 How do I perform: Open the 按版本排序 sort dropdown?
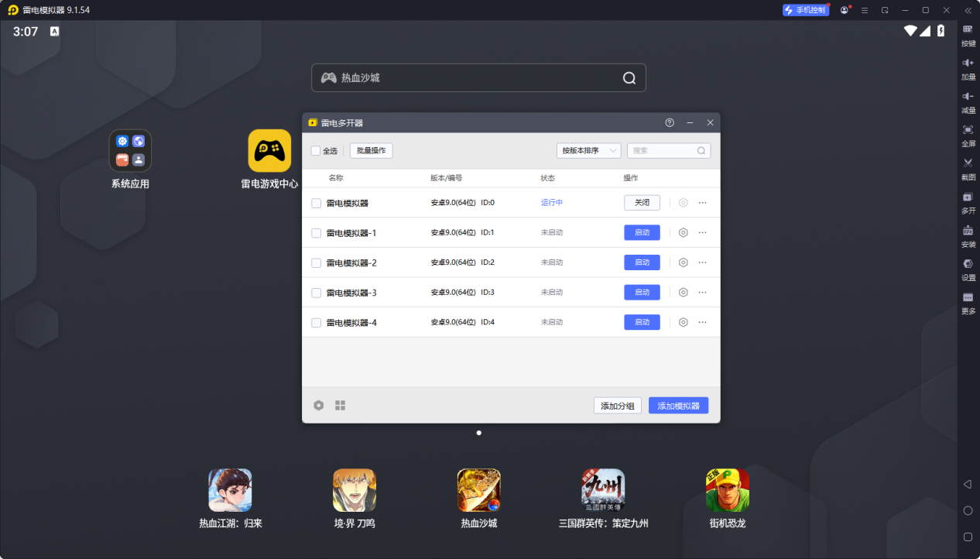[588, 150]
